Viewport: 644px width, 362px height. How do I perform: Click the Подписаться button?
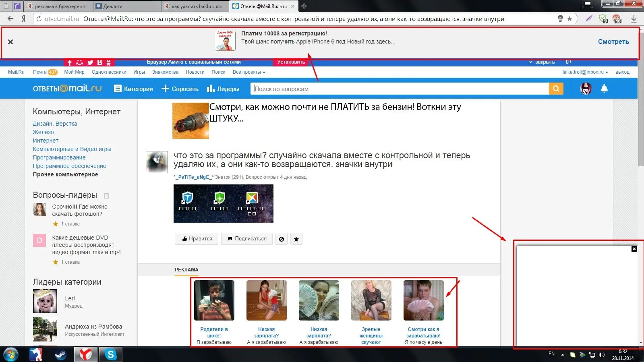pos(247,239)
